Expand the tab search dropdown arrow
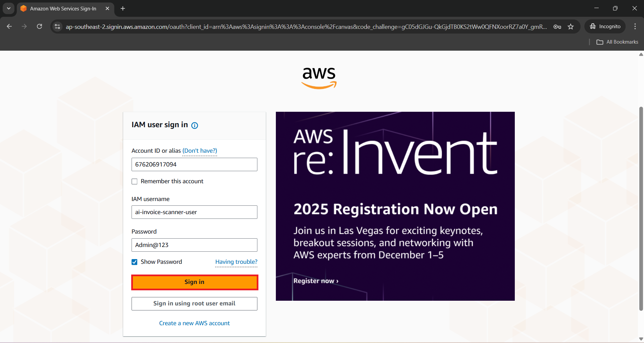Screen dimensions: 644x343 coord(9,8)
